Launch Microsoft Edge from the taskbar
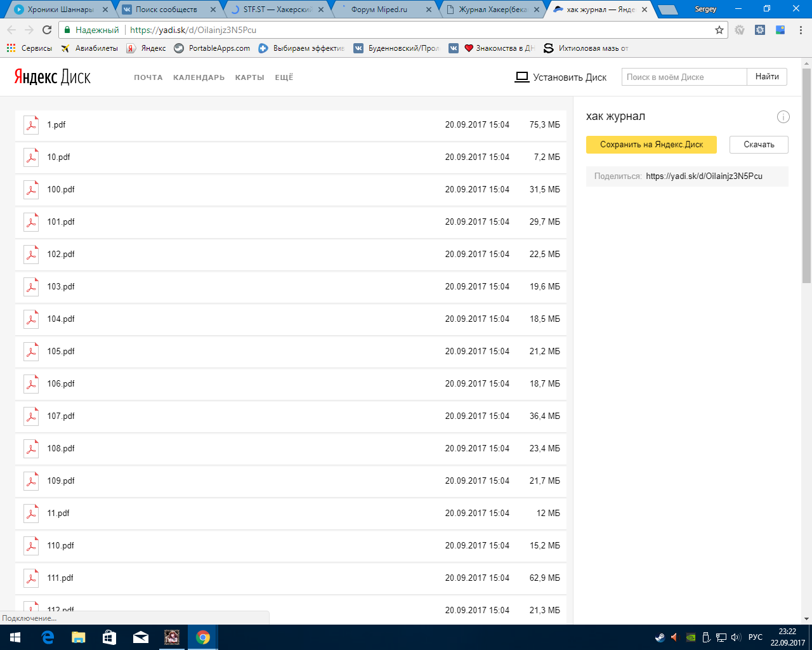The image size is (812, 650). 48,637
